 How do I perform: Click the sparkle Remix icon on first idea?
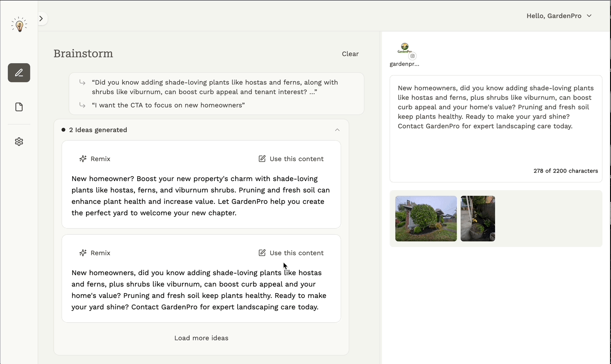tap(83, 159)
